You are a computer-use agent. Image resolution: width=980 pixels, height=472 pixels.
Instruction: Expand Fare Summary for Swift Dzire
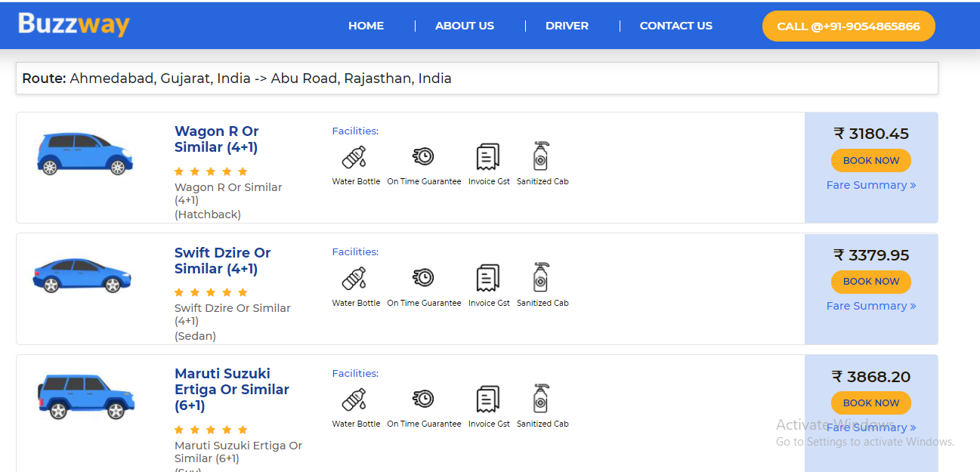[x=870, y=306]
